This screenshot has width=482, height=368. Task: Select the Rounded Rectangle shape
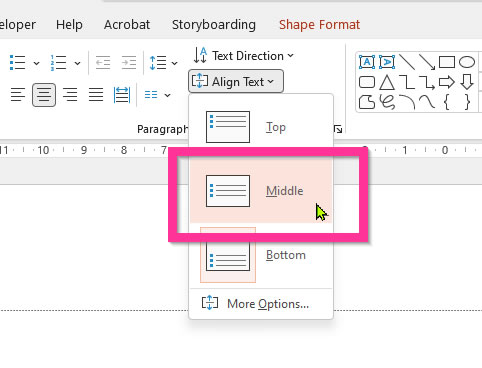[367, 82]
